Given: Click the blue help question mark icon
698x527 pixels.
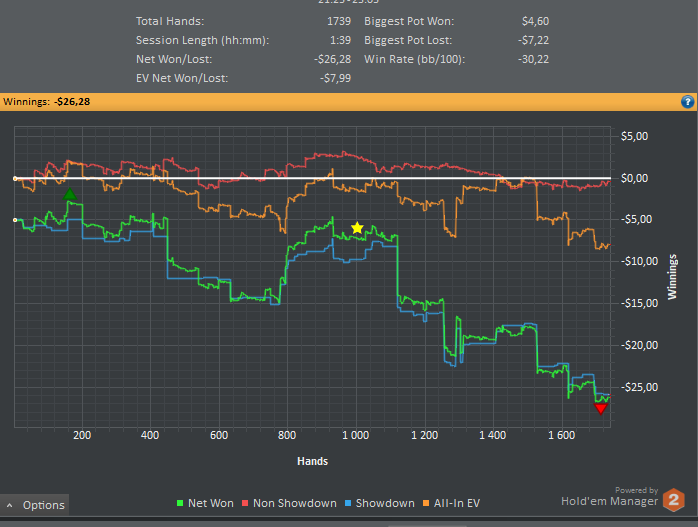Looking at the screenshot, I should (x=687, y=101).
